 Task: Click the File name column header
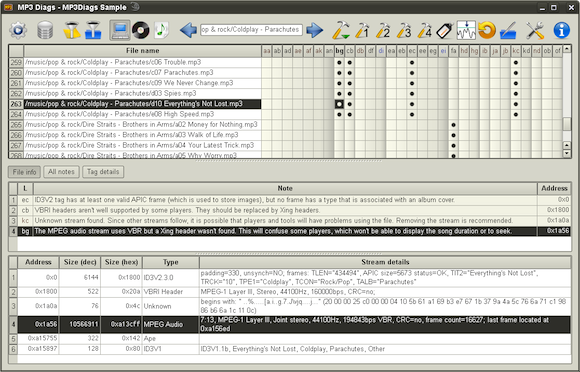tap(142, 51)
